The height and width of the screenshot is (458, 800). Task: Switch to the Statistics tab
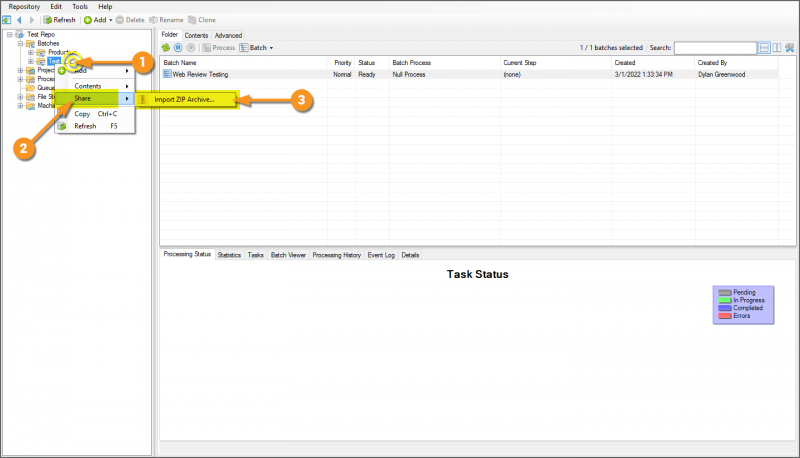[x=229, y=255]
